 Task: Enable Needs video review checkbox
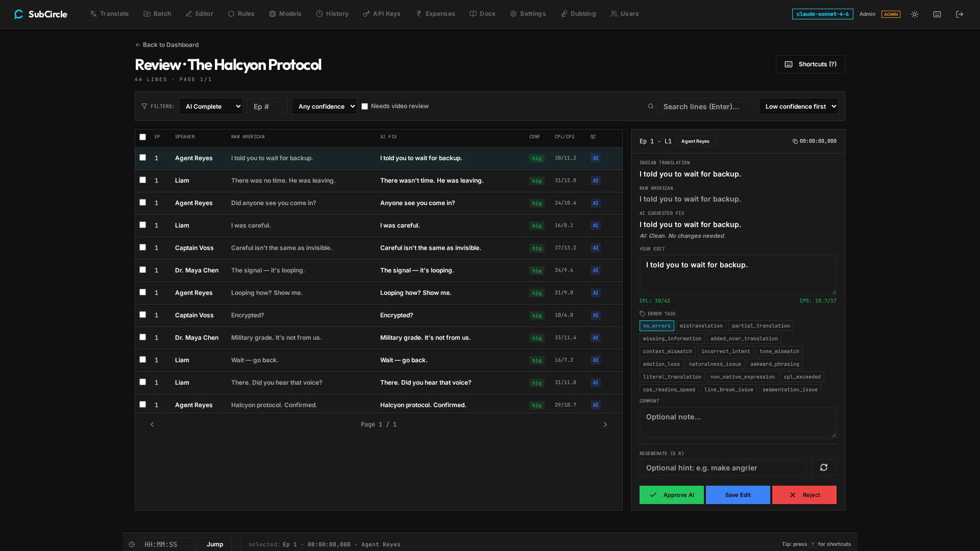click(x=364, y=107)
